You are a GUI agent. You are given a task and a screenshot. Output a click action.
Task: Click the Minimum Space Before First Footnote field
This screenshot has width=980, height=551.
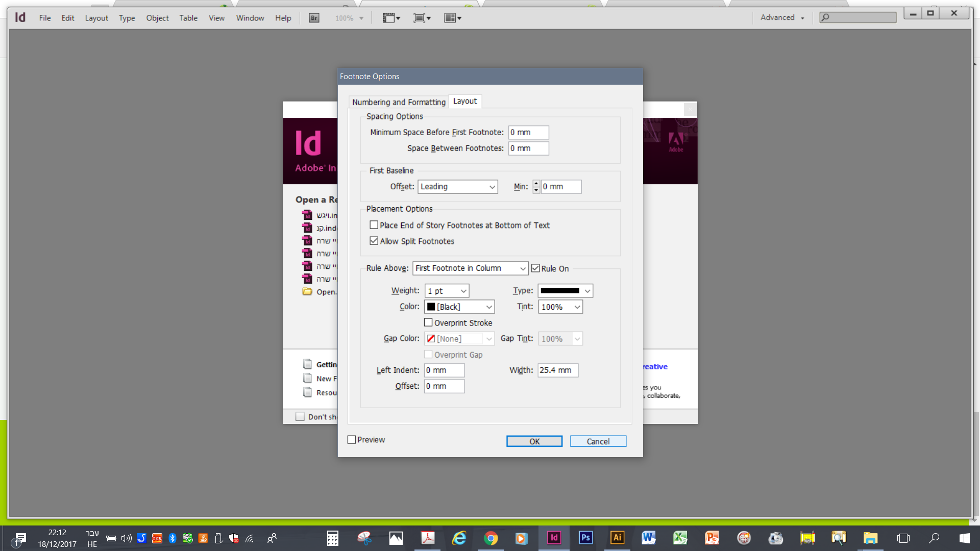528,132
